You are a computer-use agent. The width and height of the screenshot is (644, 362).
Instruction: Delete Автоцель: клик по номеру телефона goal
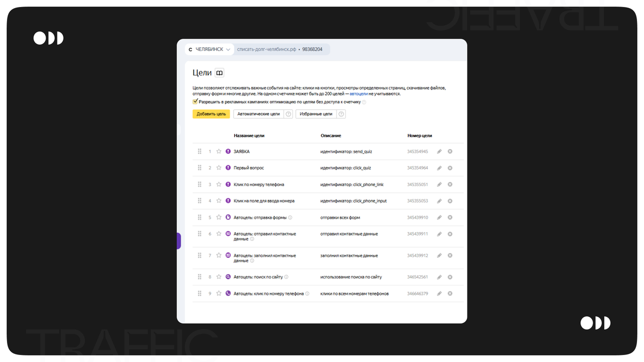pos(450,294)
